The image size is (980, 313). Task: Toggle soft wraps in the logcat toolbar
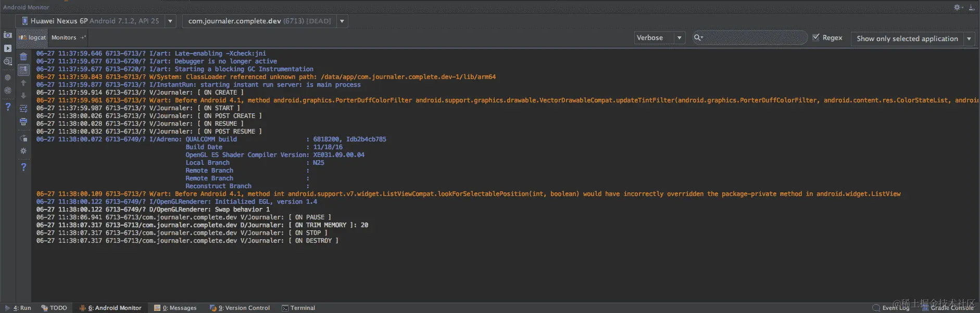tap(23, 109)
